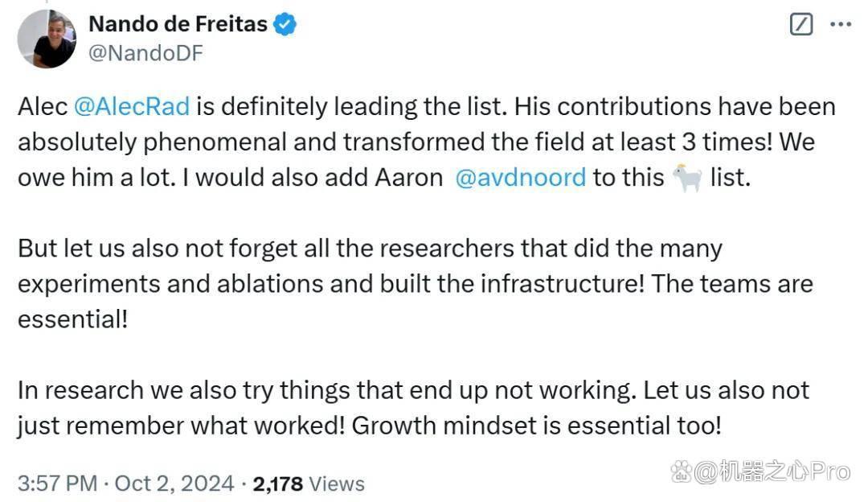Click the goat emoji in the tweet

click(687, 178)
